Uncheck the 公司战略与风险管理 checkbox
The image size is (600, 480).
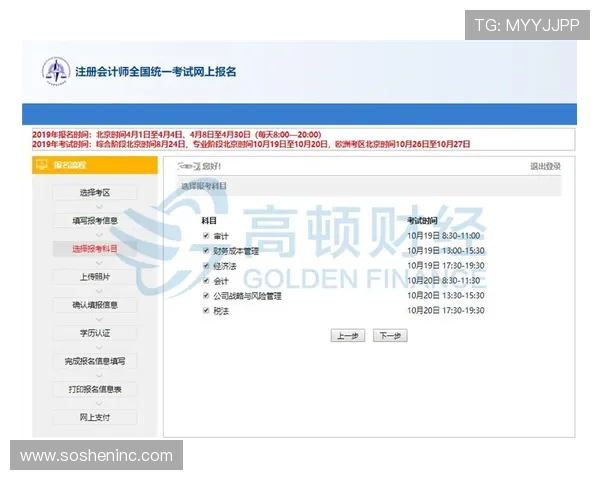pyautogui.click(x=206, y=296)
